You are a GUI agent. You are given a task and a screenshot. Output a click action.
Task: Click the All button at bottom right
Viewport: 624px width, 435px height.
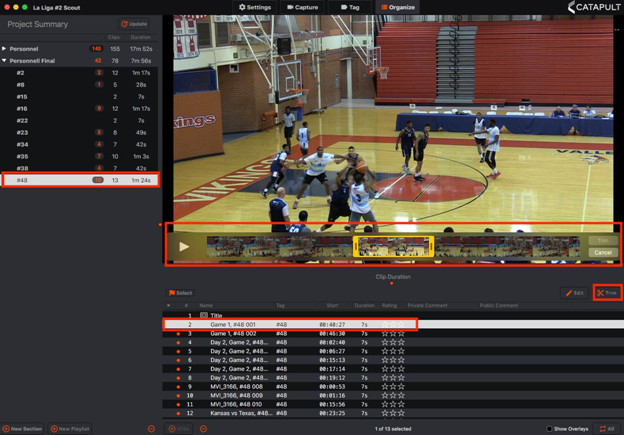pos(606,428)
